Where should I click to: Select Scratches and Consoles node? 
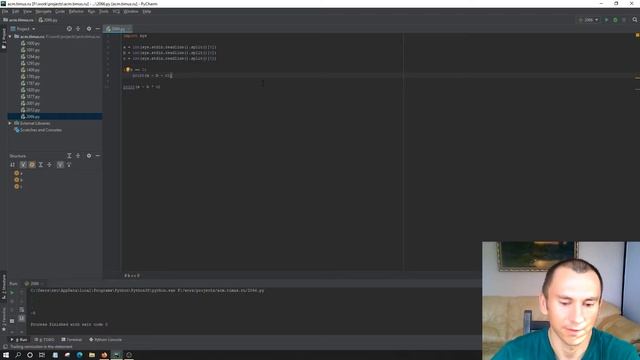(x=38, y=130)
